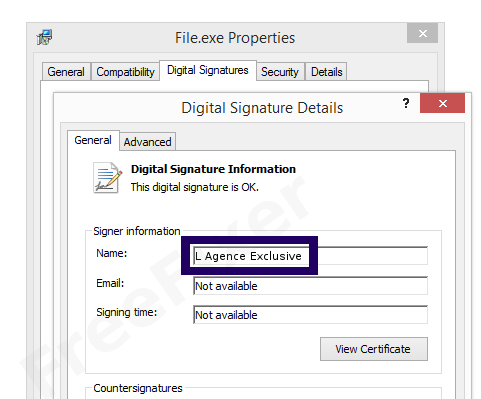Click the 'Signing time:' label

[x=127, y=313]
